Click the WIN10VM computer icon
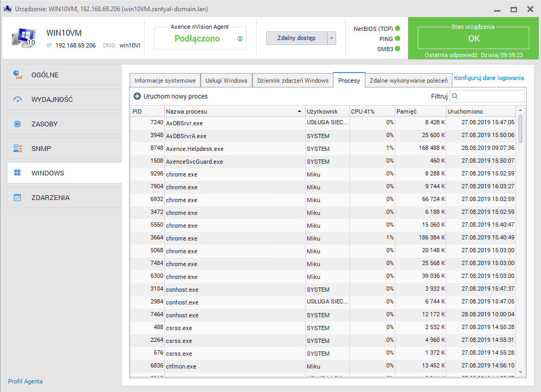This screenshot has height=392, width=541. [x=23, y=37]
